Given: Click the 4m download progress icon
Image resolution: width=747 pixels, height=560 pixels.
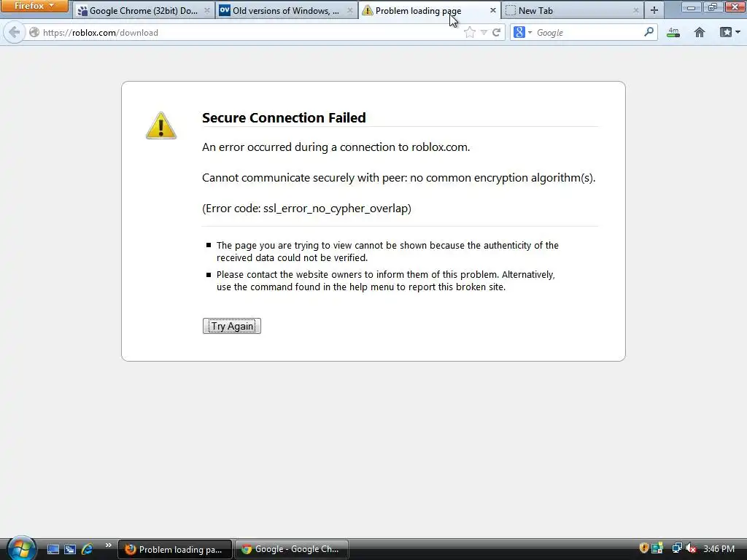Looking at the screenshot, I should coord(673,32).
